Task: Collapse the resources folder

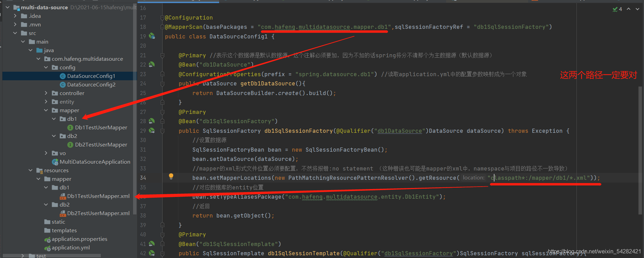Action: (31, 170)
